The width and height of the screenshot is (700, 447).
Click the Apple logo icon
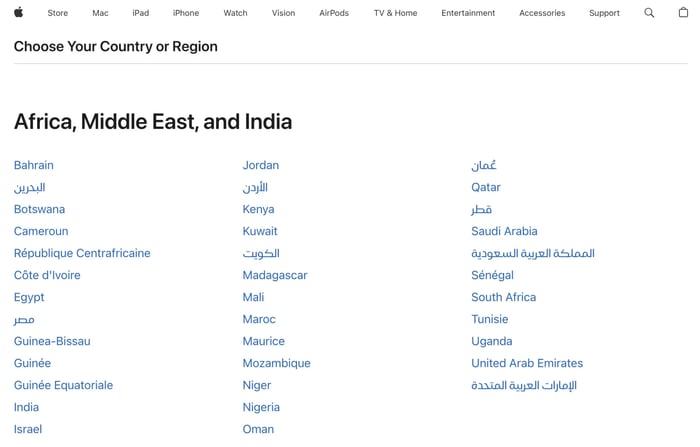coord(18,13)
